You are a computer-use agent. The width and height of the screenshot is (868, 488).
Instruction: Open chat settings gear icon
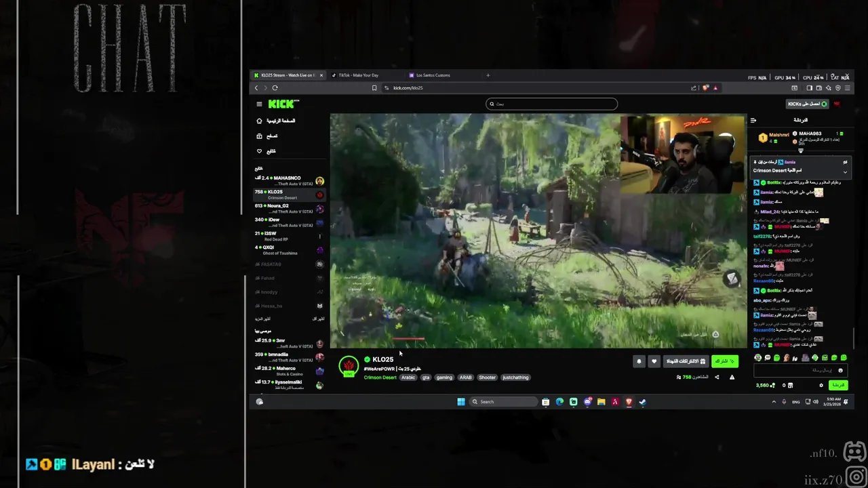821,385
